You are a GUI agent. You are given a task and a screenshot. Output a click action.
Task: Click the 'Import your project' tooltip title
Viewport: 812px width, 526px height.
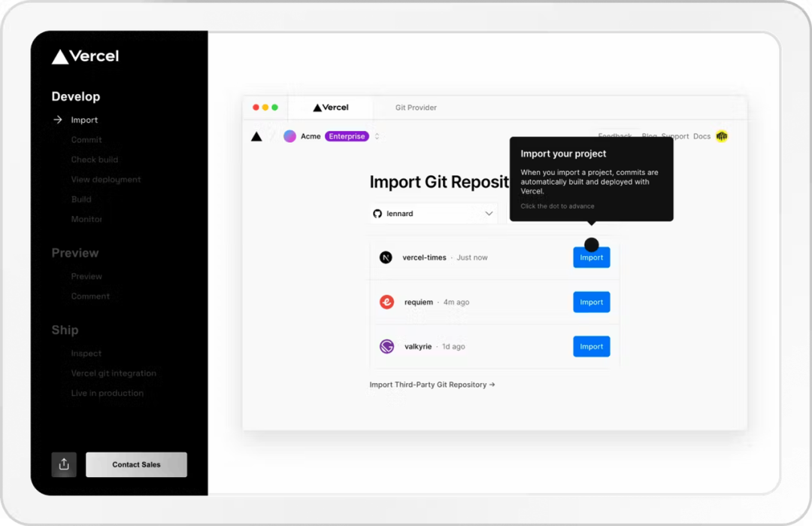[563, 154]
